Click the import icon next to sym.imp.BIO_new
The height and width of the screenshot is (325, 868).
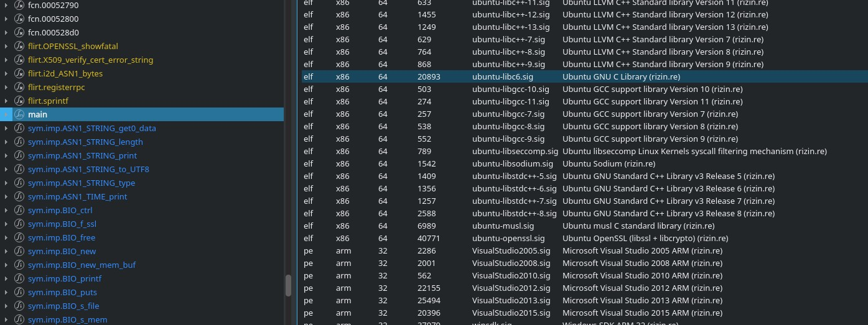(x=19, y=251)
